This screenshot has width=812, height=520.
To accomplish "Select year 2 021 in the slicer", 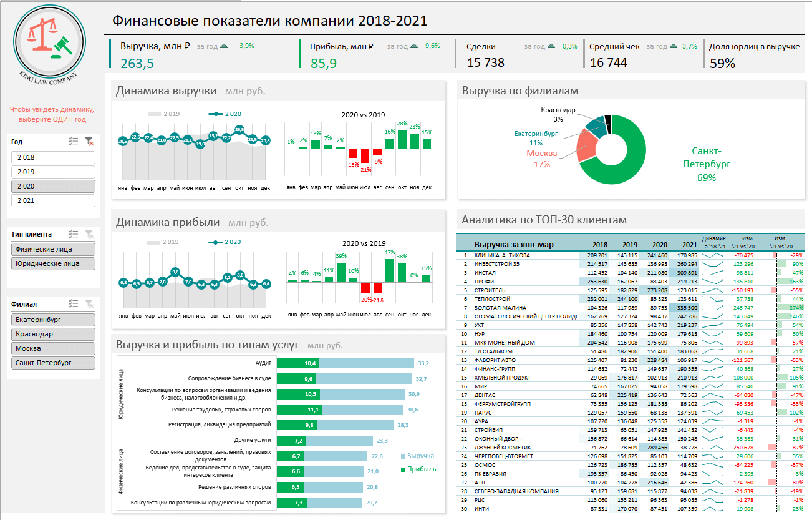I will [x=53, y=200].
